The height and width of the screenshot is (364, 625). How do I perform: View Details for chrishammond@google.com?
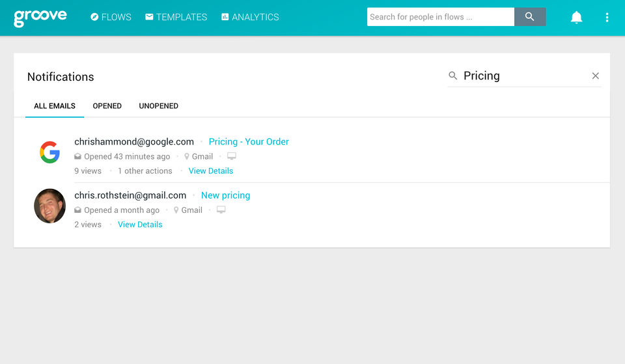pos(210,171)
